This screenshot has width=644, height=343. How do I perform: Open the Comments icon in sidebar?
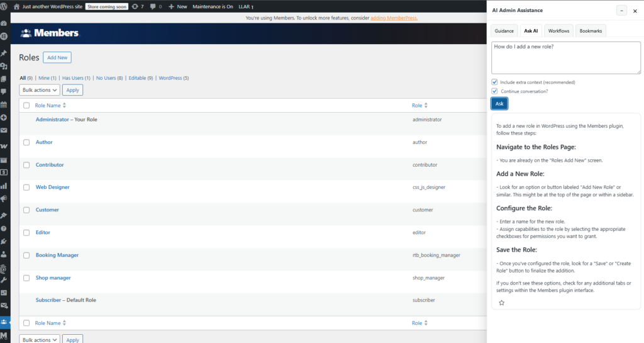[4, 92]
